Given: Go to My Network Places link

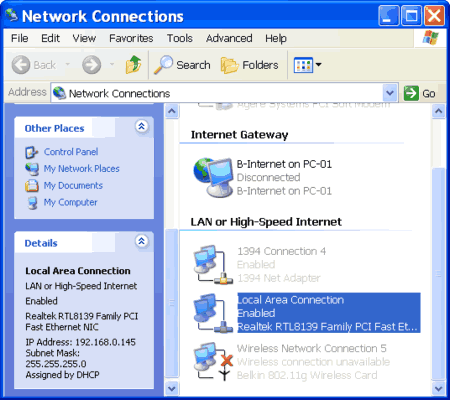Looking at the screenshot, I should (81, 169).
